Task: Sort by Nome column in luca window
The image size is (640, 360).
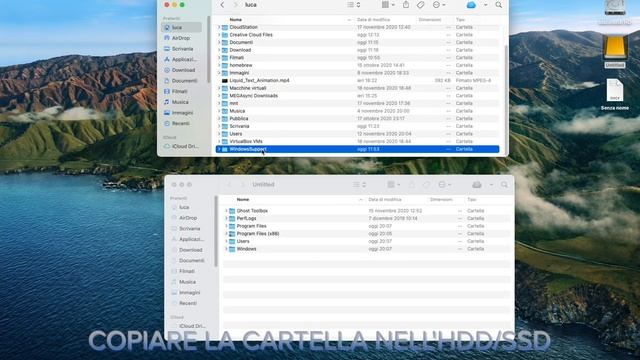Action: (x=236, y=20)
